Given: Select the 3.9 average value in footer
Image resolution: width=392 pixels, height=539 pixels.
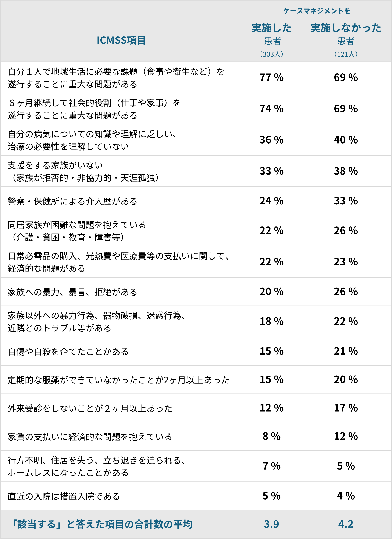Looking at the screenshot, I should [x=271, y=524].
